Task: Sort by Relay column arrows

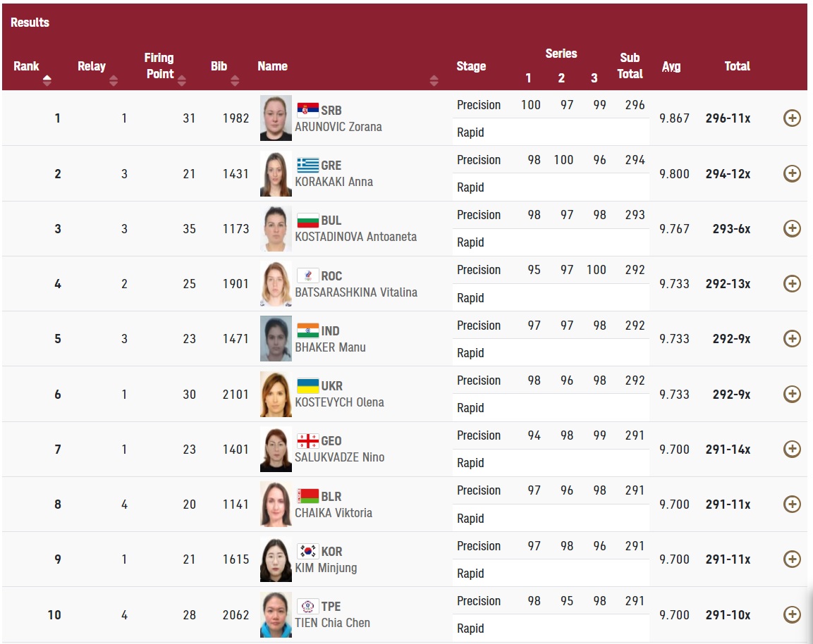Action: coord(114,80)
